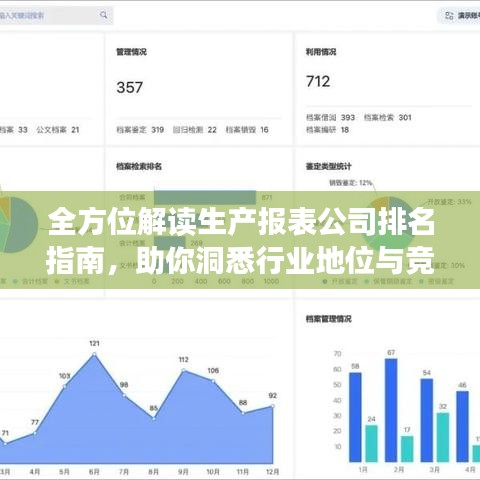Click the teal 32 bar for 3月

pyautogui.click(x=443, y=437)
